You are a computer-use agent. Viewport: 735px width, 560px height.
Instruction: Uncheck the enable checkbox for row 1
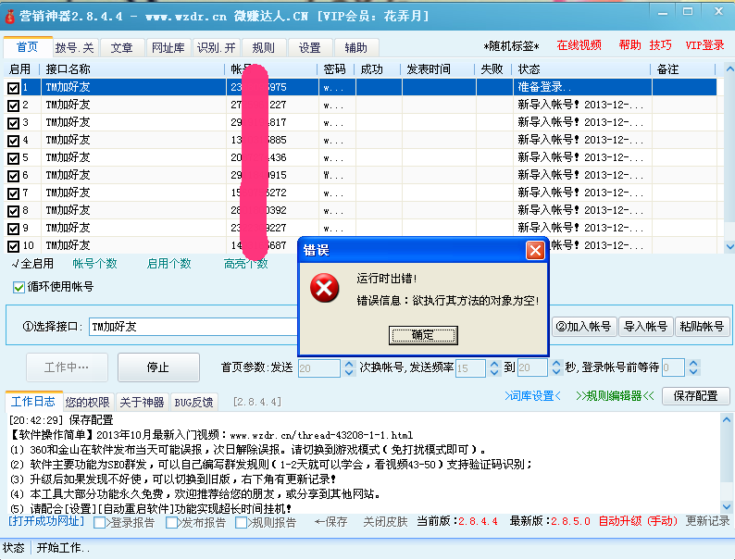(13, 88)
